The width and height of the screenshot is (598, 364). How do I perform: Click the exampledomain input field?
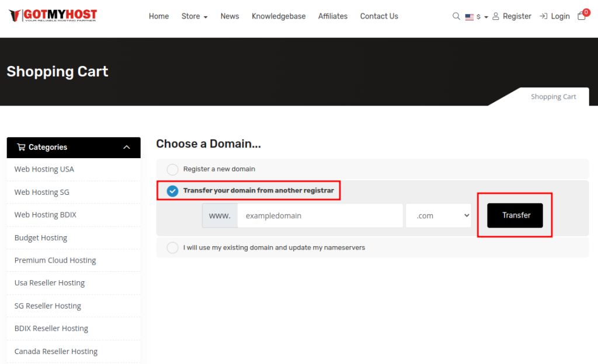click(x=320, y=216)
